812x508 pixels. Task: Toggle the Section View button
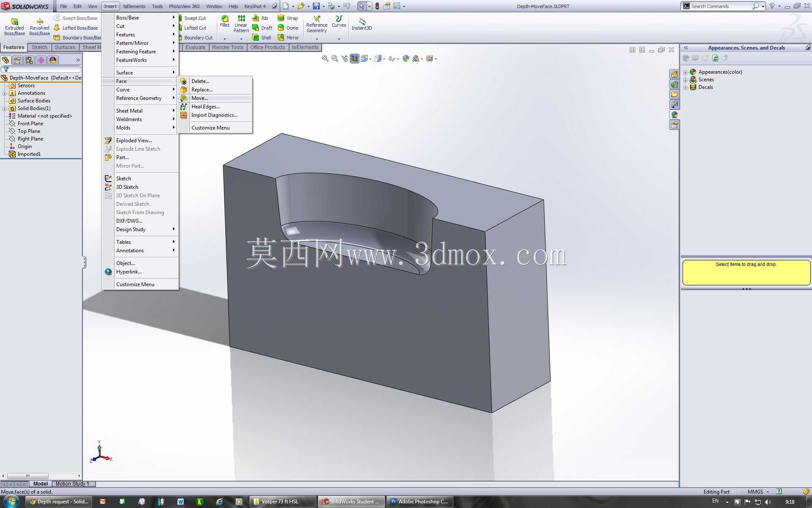click(x=354, y=59)
